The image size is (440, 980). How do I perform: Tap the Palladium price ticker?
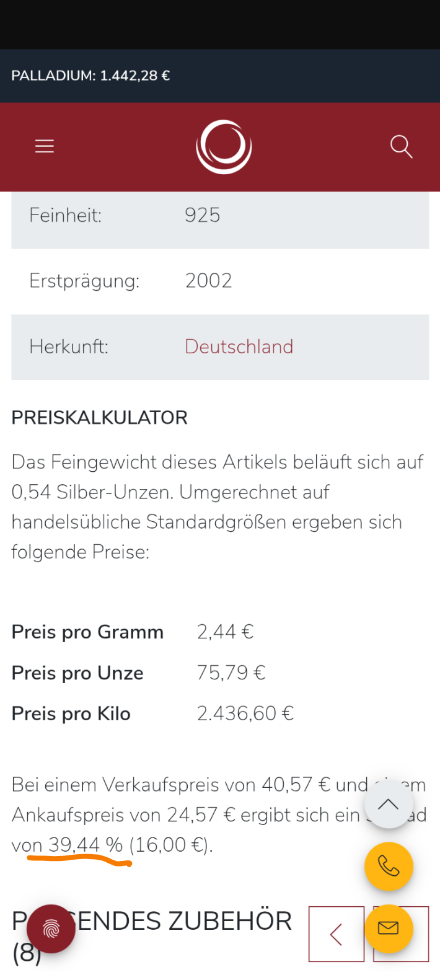[x=90, y=76]
